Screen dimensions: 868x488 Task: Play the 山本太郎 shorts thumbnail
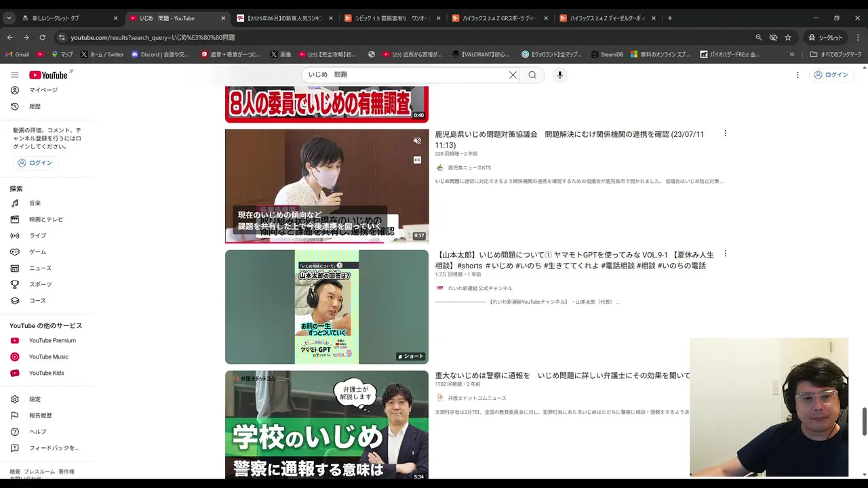tap(327, 307)
